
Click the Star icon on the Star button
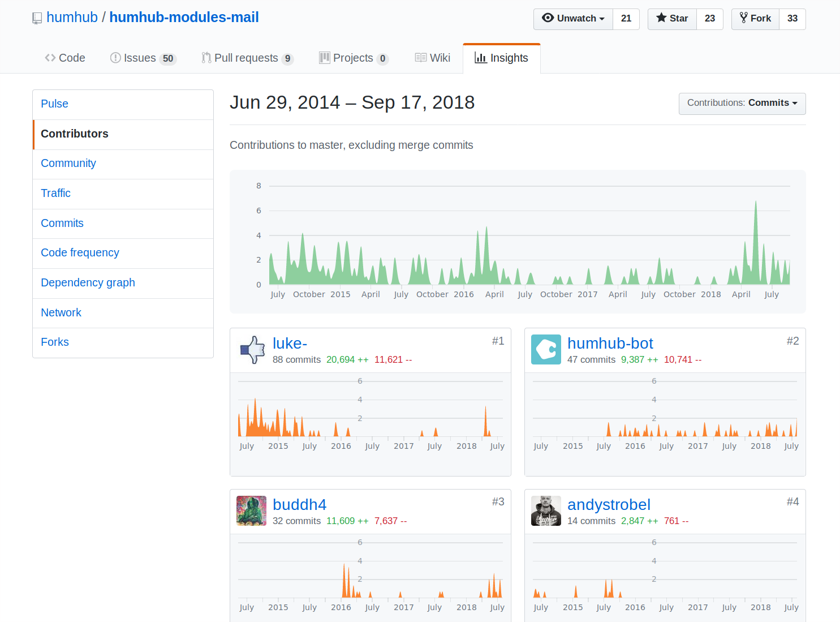(x=662, y=19)
